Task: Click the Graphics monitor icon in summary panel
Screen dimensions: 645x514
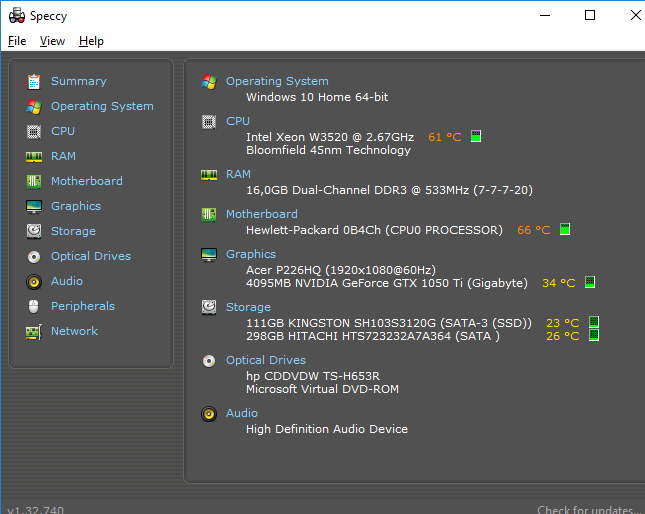Action: tap(209, 255)
